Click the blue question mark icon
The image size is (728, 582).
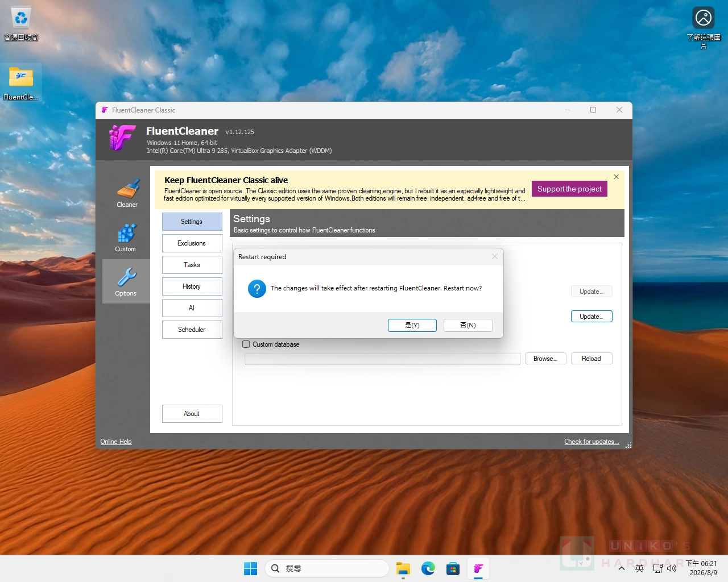coord(257,289)
